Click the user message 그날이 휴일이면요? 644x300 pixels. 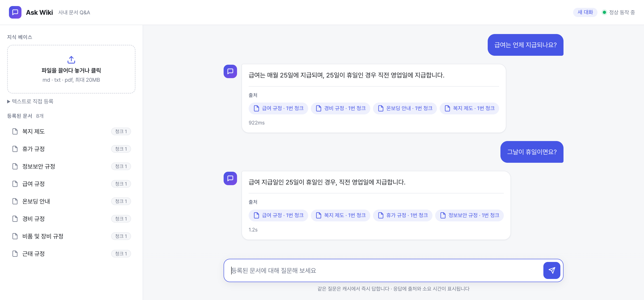pyautogui.click(x=532, y=152)
